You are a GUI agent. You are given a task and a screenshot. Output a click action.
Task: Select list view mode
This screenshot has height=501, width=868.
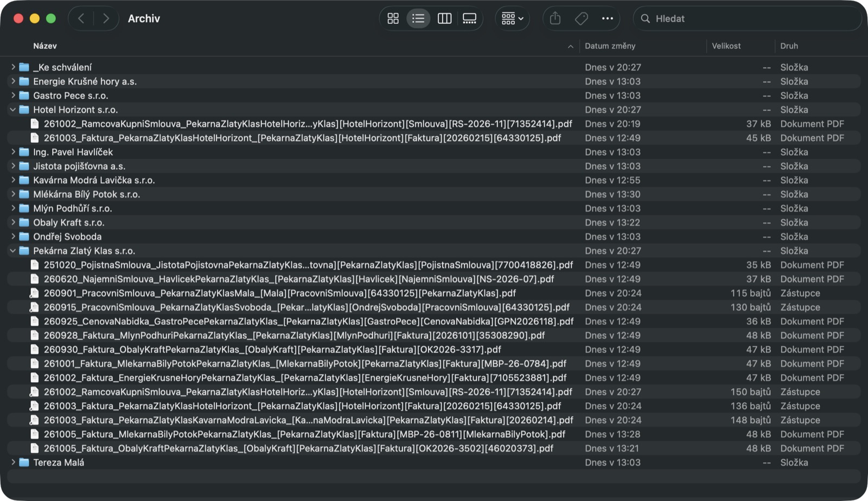[418, 18]
